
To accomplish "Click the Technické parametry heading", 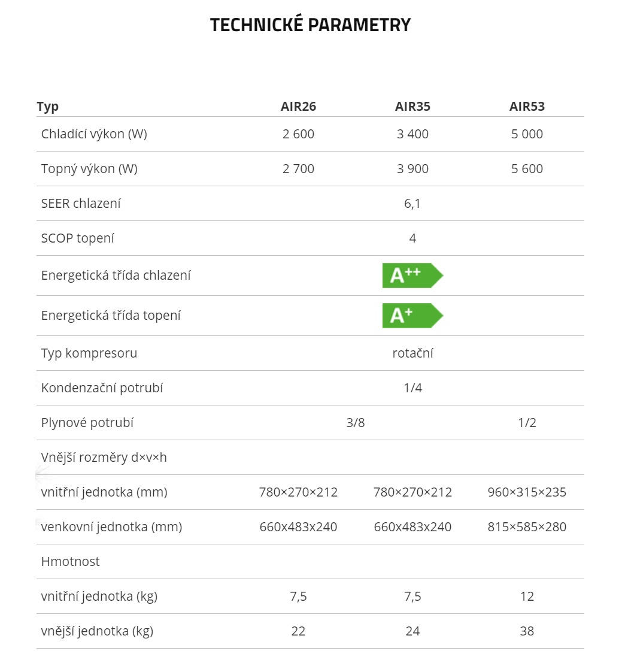I will (310, 25).
